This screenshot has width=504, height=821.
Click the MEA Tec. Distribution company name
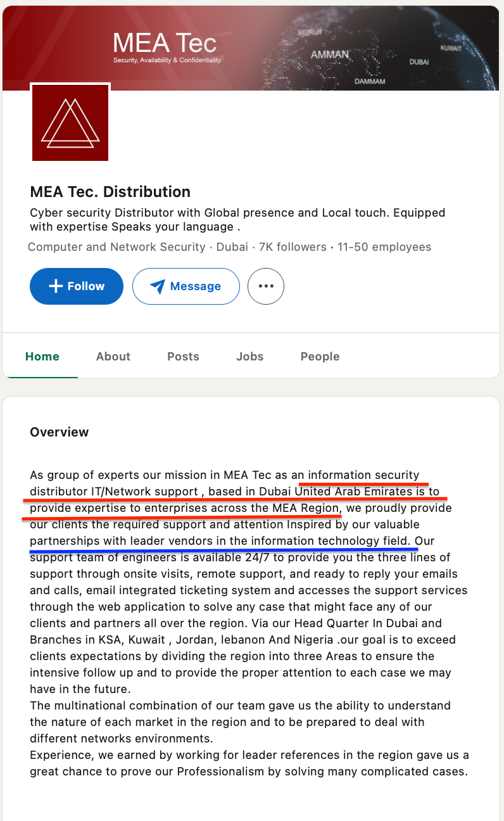click(x=110, y=192)
